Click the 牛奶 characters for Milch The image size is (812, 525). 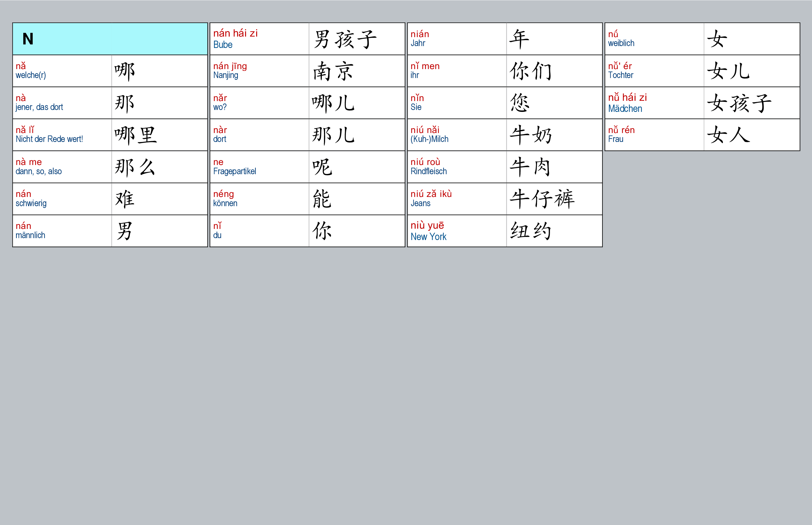(x=530, y=135)
